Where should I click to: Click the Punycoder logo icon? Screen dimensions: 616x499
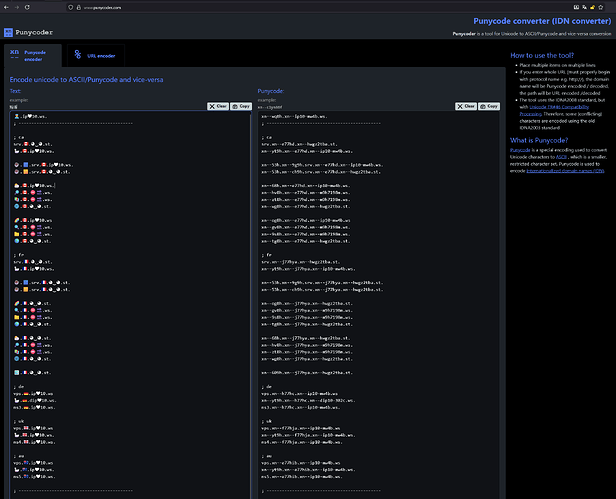[8, 33]
